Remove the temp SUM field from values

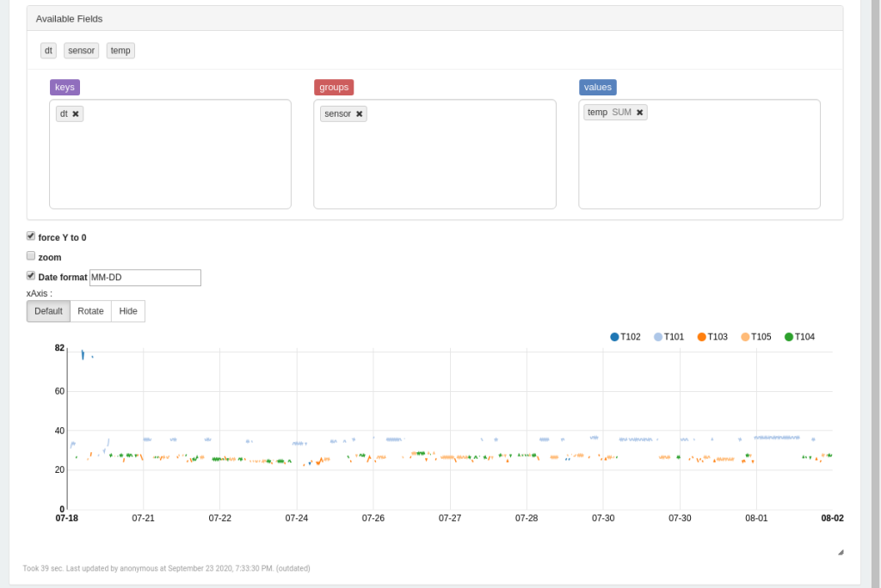639,113
